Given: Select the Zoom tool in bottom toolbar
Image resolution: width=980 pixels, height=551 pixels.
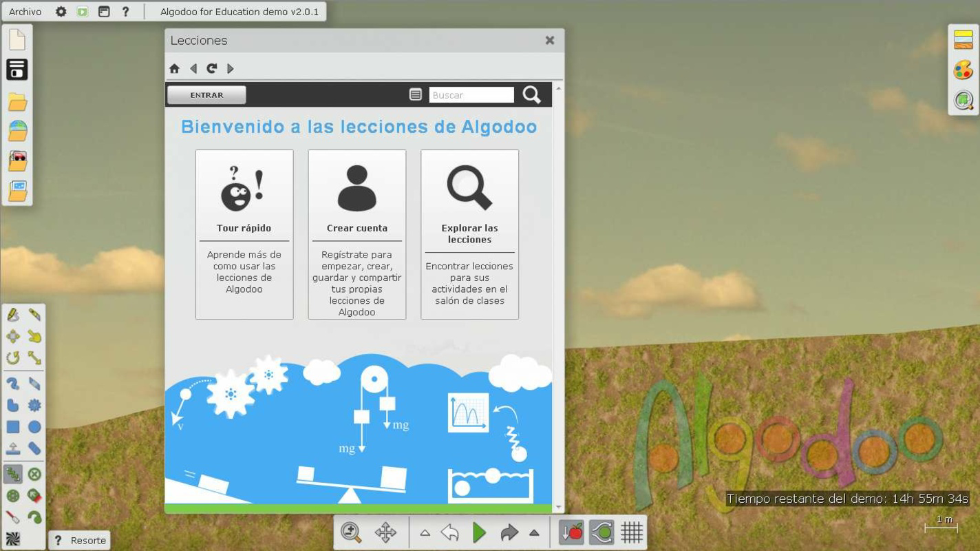Looking at the screenshot, I should [x=351, y=532].
